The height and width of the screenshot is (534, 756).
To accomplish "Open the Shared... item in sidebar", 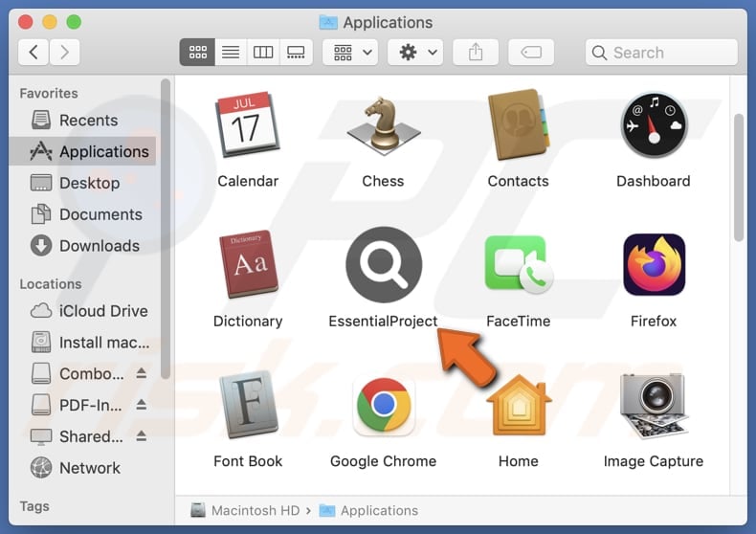I will (x=78, y=436).
